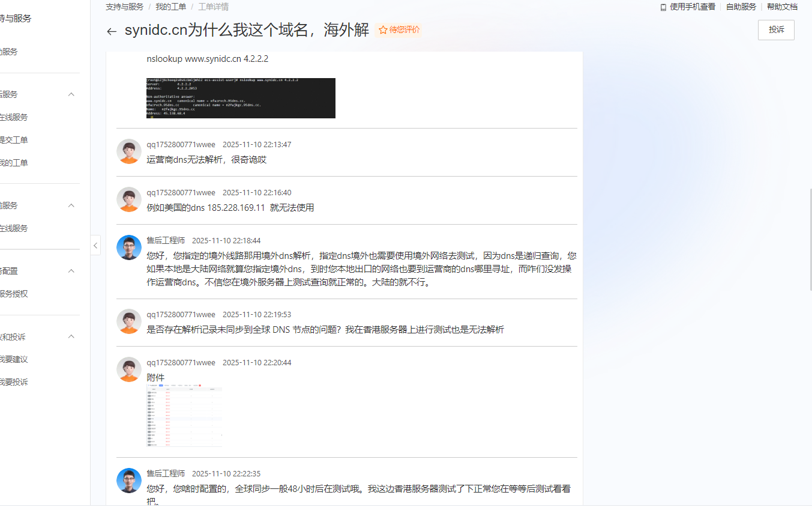Click the 售后工程师 avatar at 22:18:44
The height and width of the screenshot is (510, 812).
coord(129,247)
